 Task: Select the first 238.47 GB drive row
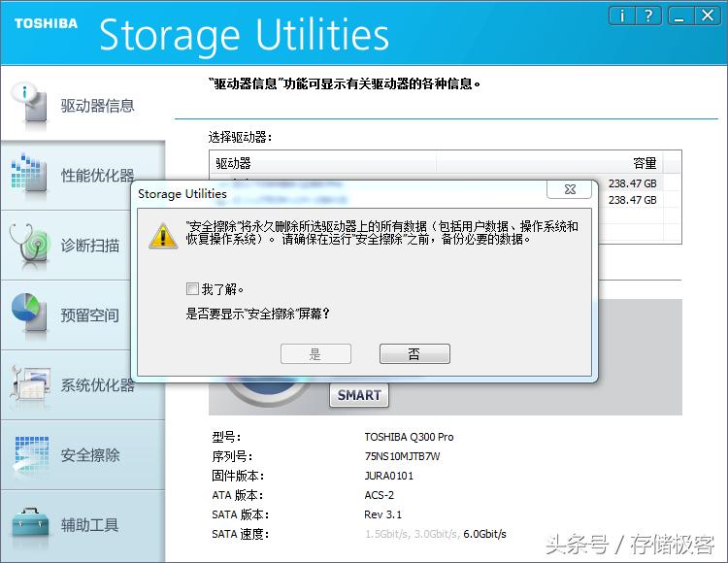click(x=437, y=182)
